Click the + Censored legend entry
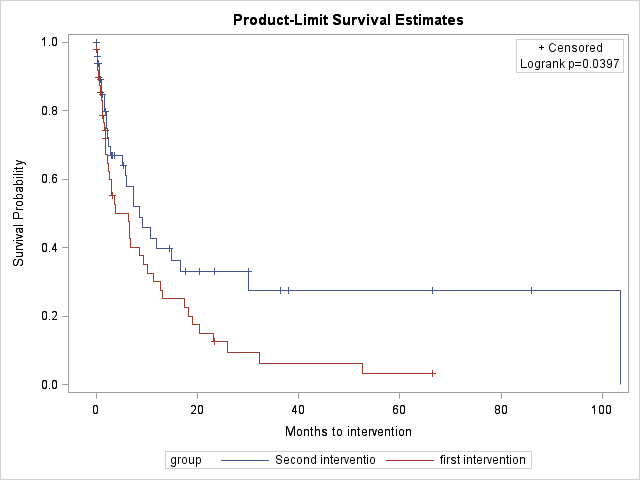The height and width of the screenshot is (480, 640). pos(571,47)
